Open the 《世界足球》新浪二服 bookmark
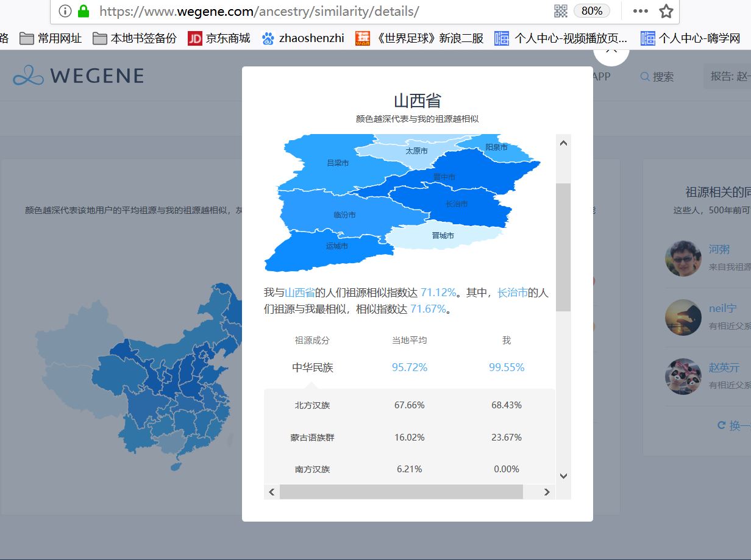Screen dimensions: 751x560 [x=420, y=38]
